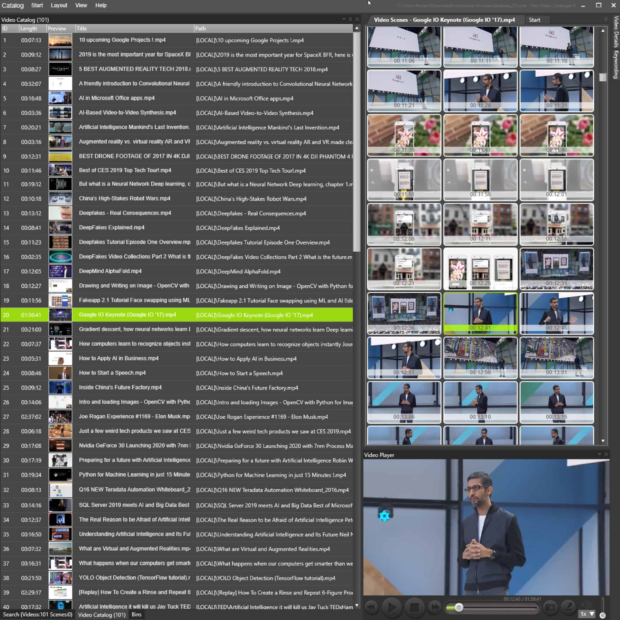Open the Layout menu
Screen dimensions: 620x620
coord(59,6)
